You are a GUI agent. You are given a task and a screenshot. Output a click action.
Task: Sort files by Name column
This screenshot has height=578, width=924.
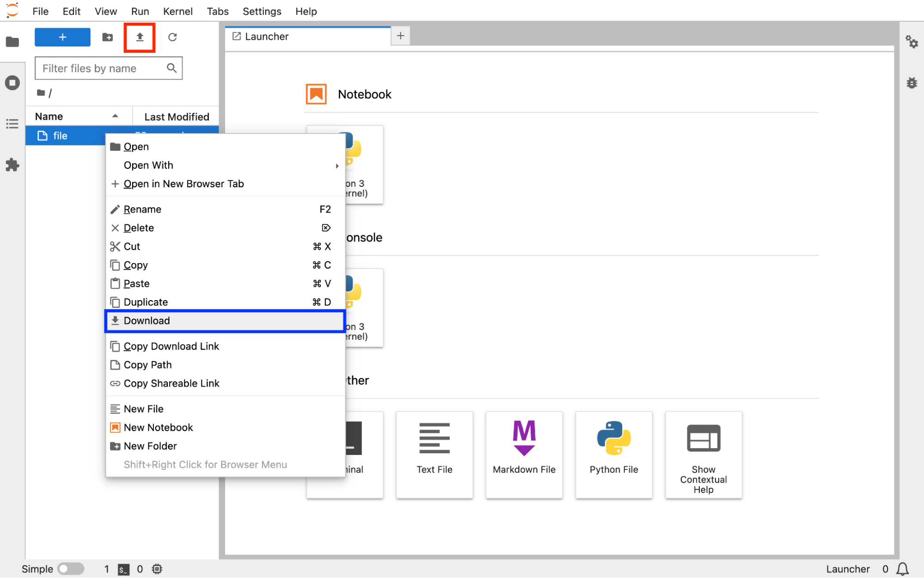click(79, 117)
